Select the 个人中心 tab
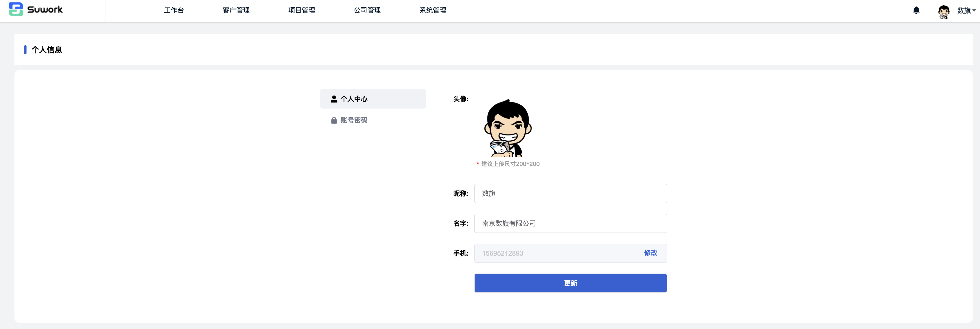 [x=373, y=99]
